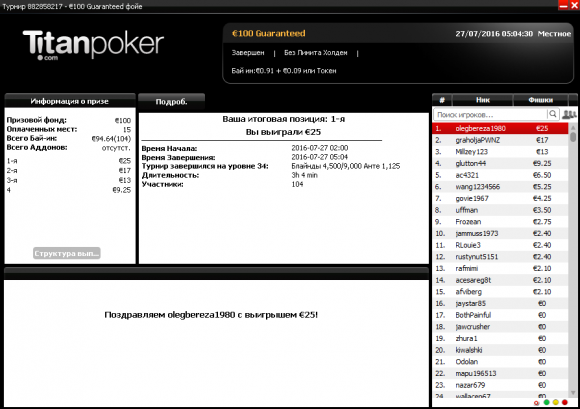Minimize the tournament window
580x409 pixels.
563,5
